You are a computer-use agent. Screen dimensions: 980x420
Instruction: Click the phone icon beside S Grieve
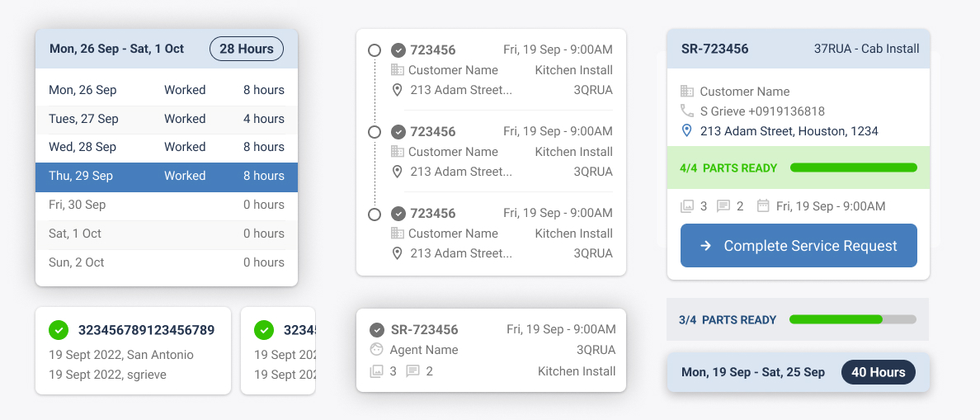(x=686, y=111)
